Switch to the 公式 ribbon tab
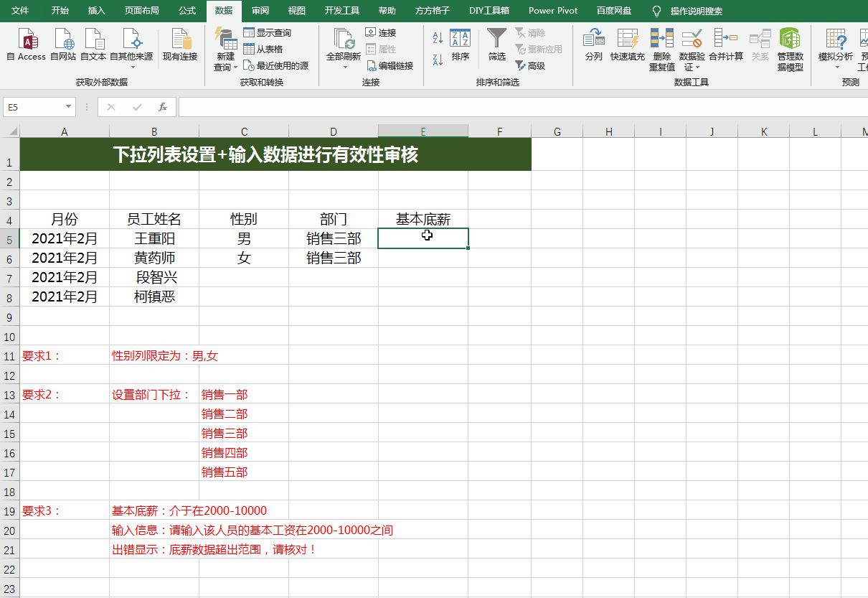 pyautogui.click(x=187, y=11)
